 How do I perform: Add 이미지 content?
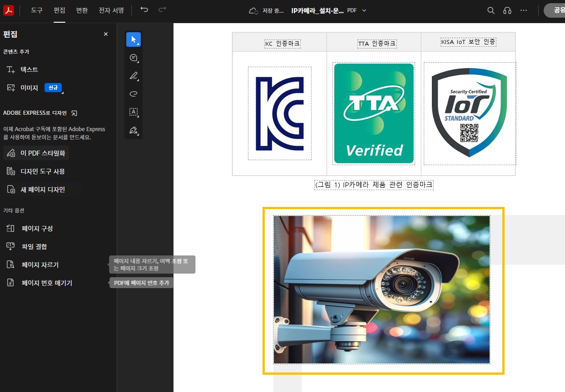pyautogui.click(x=29, y=88)
